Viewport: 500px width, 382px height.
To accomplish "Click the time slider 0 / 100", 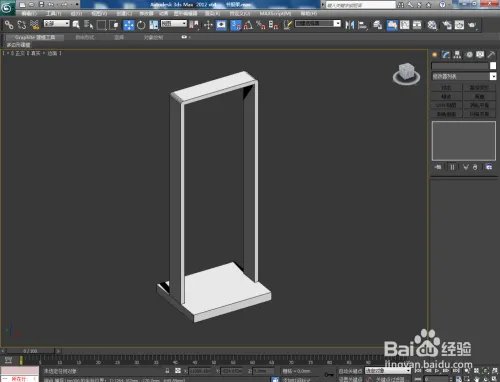I will pos(30,351).
